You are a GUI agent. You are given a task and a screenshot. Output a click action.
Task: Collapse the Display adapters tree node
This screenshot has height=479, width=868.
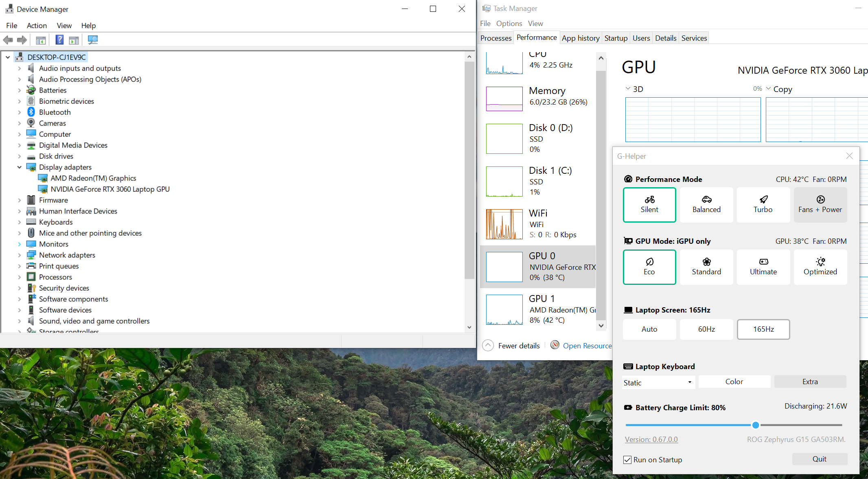click(x=19, y=167)
